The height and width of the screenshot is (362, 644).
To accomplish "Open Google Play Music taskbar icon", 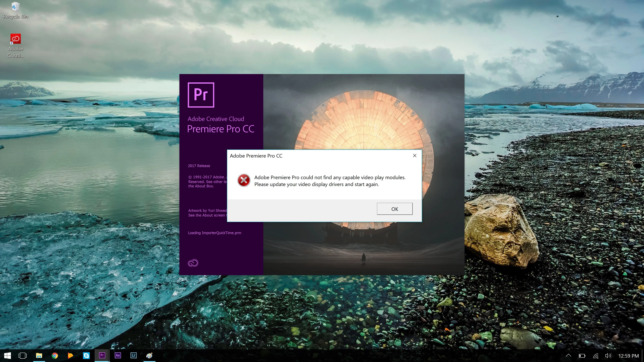I will pyautogui.click(x=70, y=355).
